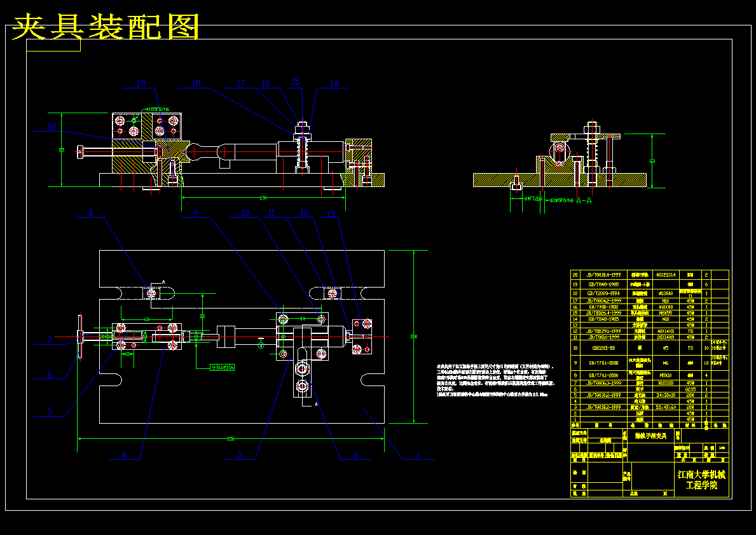This screenshot has height=535, width=756.
Task: Click the JB/T8018.2-1999 cell in parts table
Action: coord(602,407)
